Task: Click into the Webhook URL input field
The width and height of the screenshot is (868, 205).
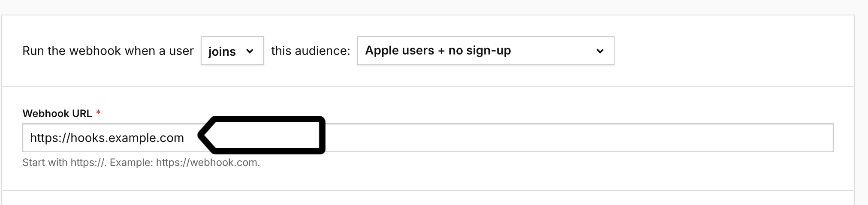Action: 515,138
